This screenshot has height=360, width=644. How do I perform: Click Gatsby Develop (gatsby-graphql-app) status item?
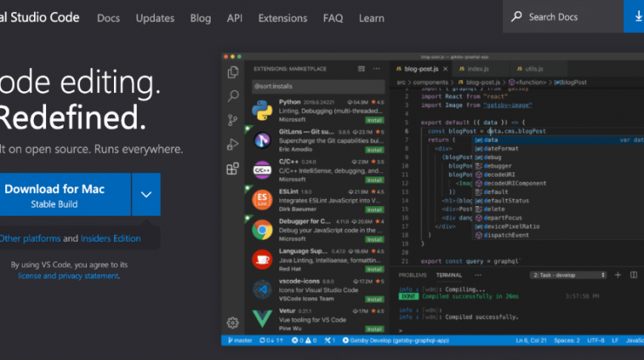395,340
